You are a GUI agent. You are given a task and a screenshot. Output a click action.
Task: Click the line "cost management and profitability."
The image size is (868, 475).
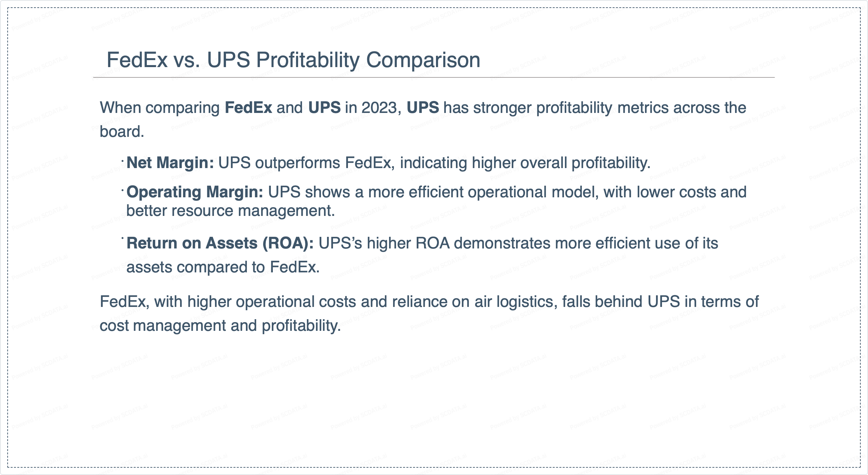coord(220,326)
